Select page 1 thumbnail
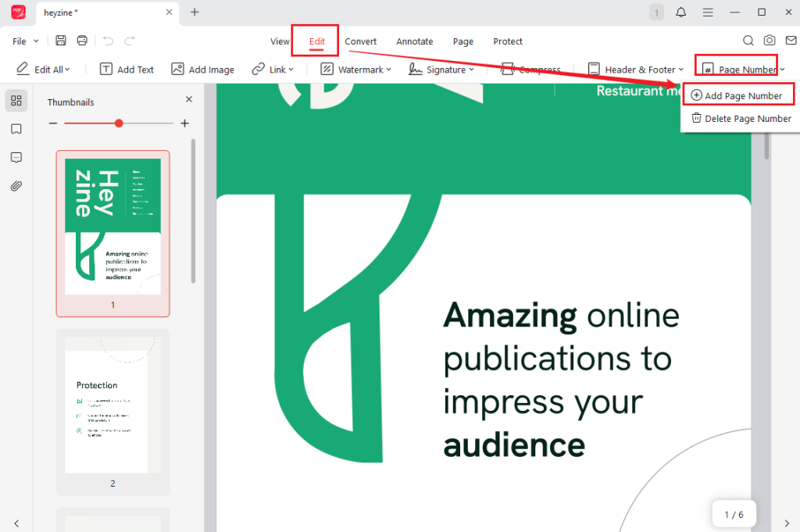The image size is (800, 532). 112,233
